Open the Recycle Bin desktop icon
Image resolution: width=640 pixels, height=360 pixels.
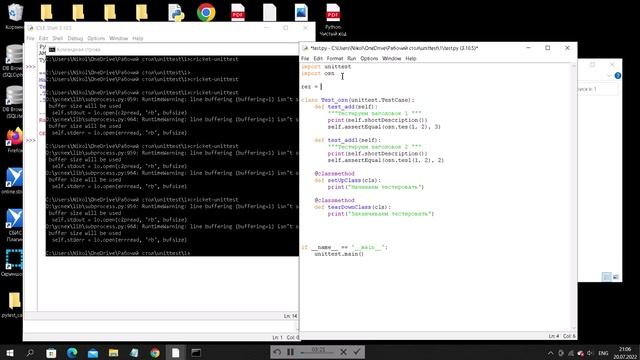pyautogui.click(x=15, y=16)
